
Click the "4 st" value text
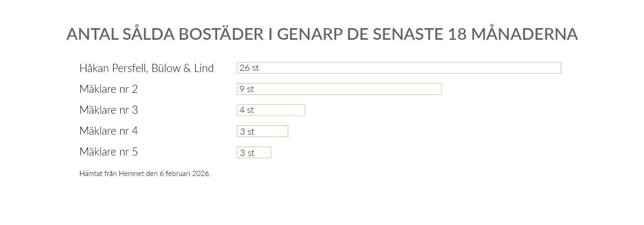coord(247,110)
